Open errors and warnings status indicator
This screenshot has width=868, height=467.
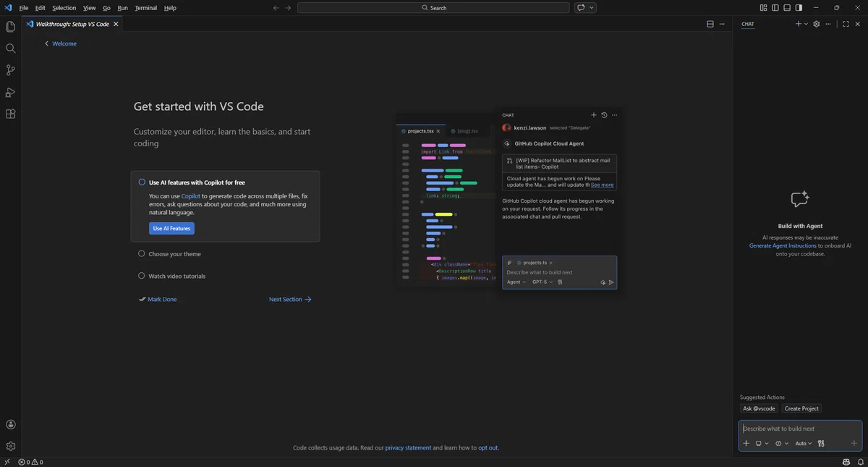click(x=30, y=462)
